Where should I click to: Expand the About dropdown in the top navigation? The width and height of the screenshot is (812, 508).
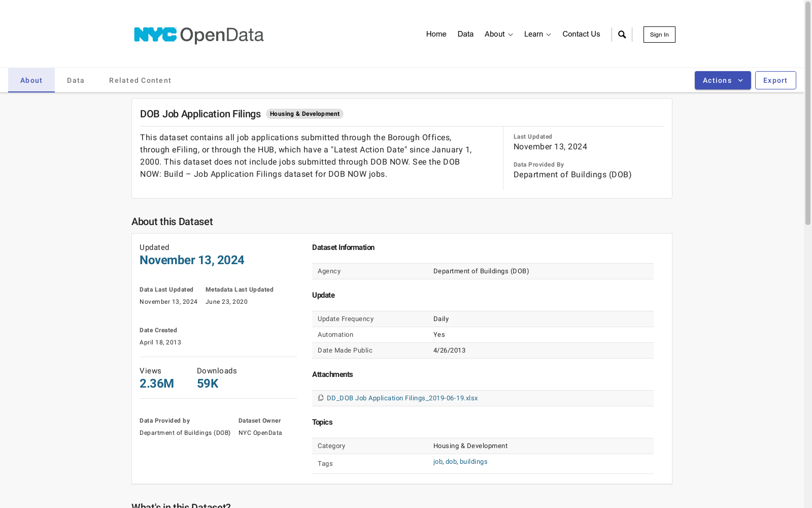498,34
